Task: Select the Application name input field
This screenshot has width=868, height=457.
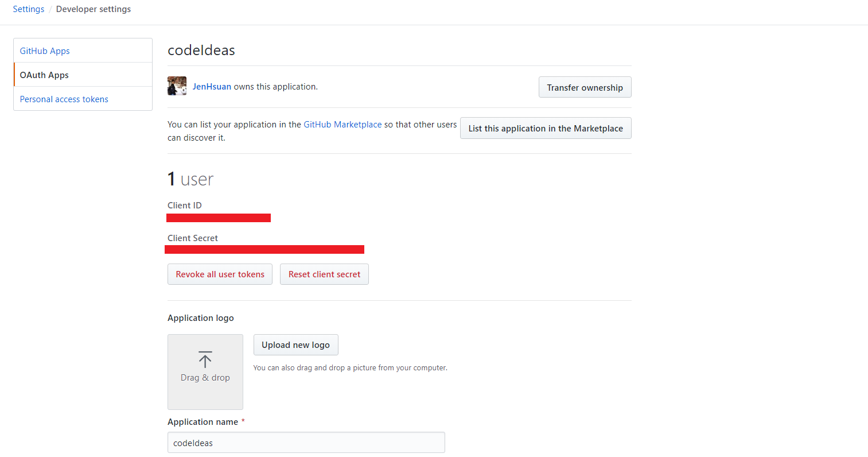Action: 306,442
